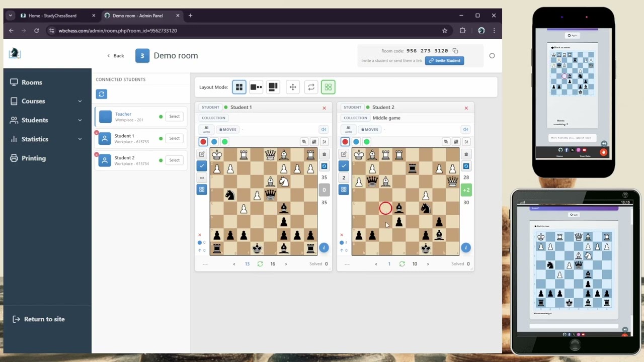The height and width of the screenshot is (362, 644).
Task: Click Select for Student 1 in the list
Action: click(x=175, y=138)
